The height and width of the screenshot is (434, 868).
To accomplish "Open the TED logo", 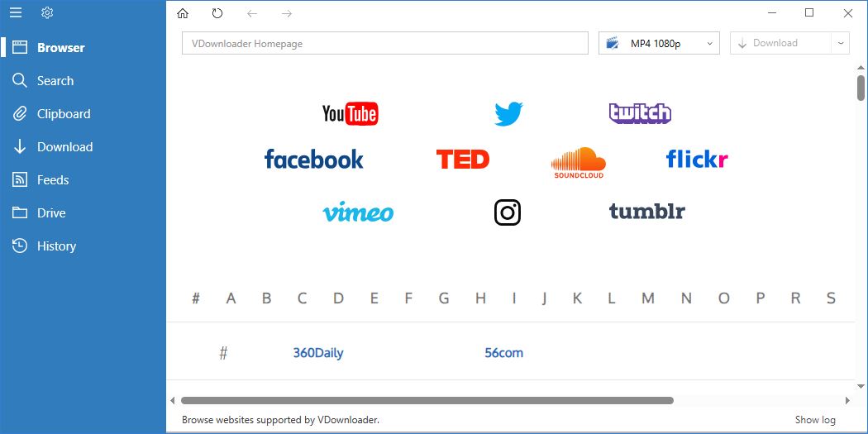I will [463, 160].
